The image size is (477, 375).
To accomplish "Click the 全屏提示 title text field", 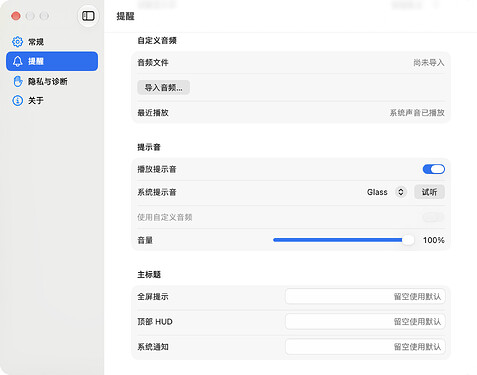I will [365, 296].
